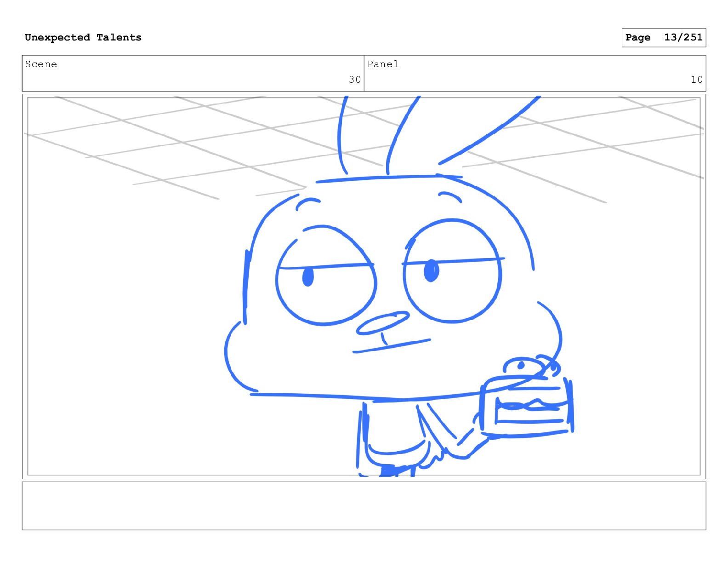Click the 'Panel' label
The image size is (728, 563).
pyautogui.click(x=383, y=64)
